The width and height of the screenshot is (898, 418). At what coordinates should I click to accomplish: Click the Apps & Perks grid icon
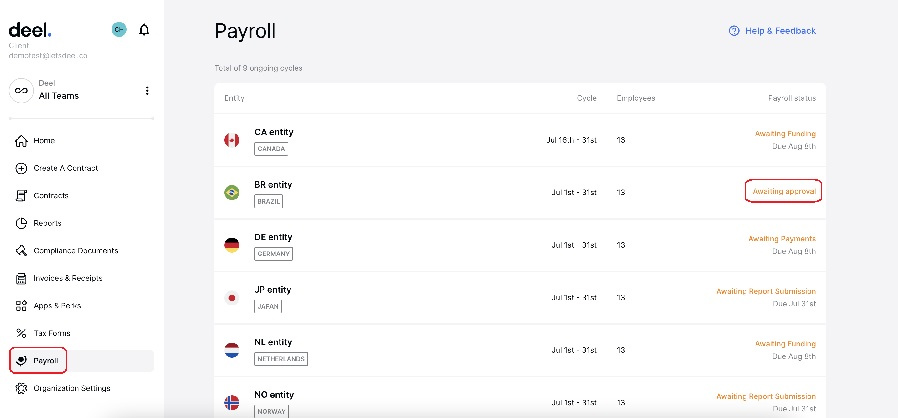(21, 306)
